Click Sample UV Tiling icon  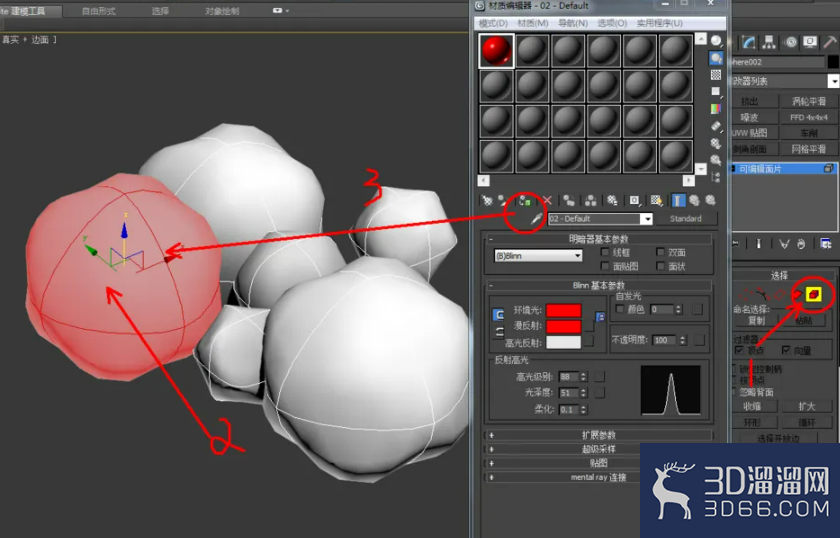tap(716, 92)
